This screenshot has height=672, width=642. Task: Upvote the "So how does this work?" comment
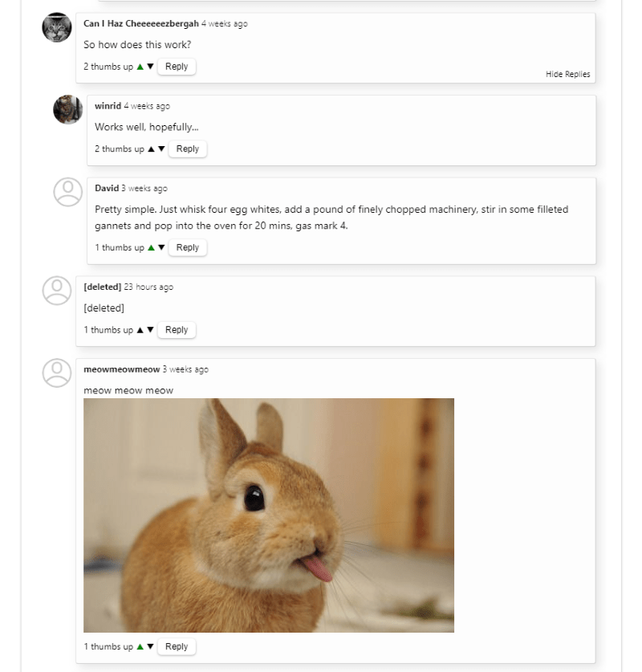click(140, 67)
